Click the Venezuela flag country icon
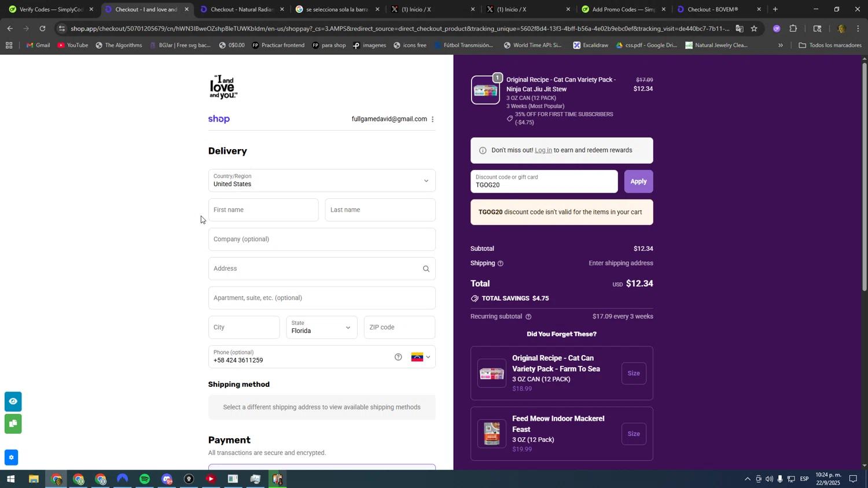Image resolution: width=868 pixels, height=488 pixels. click(x=417, y=357)
